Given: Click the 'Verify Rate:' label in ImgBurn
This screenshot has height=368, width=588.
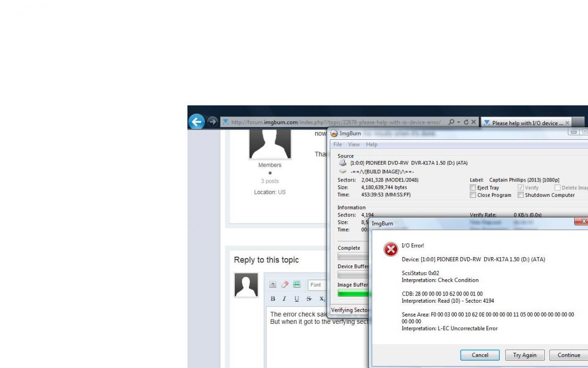Looking at the screenshot, I should (483, 215).
